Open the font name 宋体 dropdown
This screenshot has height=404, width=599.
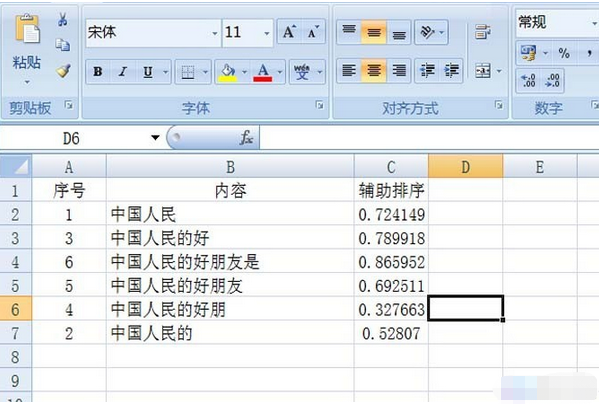tap(215, 33)
